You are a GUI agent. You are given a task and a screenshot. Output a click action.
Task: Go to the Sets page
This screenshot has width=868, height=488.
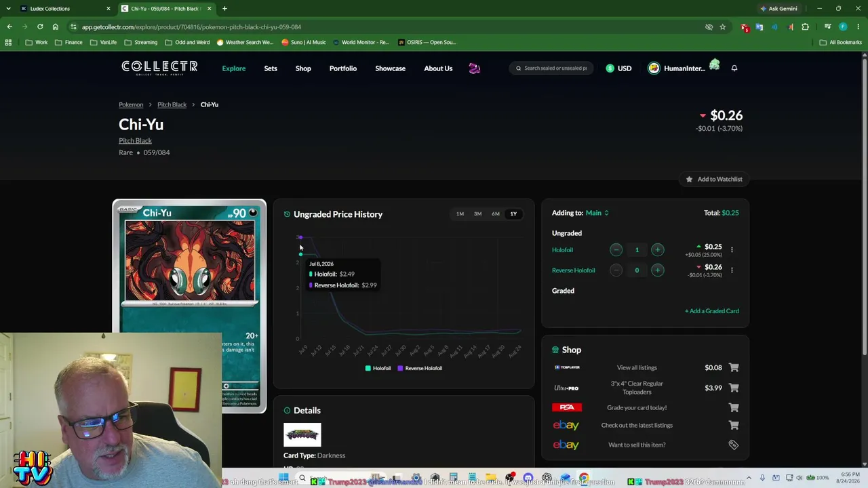pyautogui.click(x=271, y=68)
